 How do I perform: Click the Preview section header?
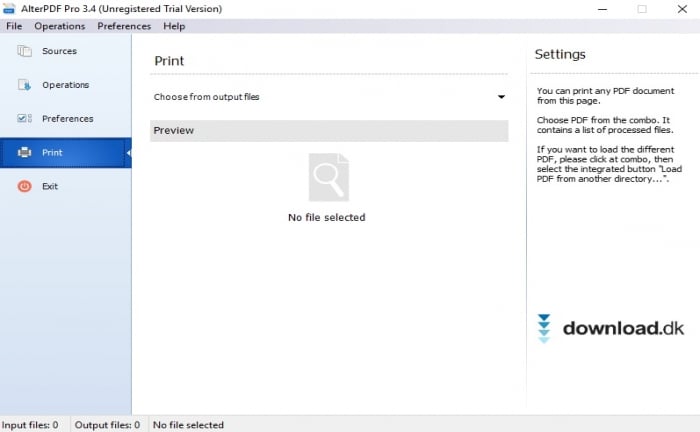328,131
